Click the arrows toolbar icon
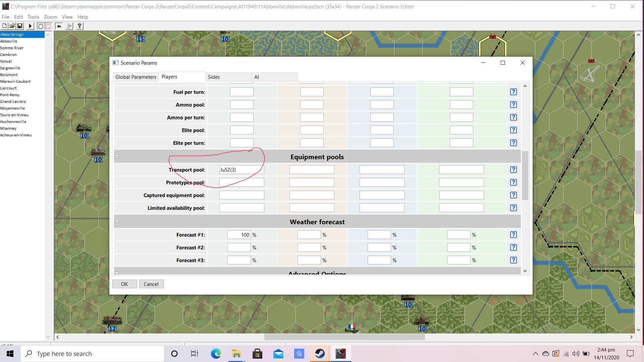 tap(69, 26)
